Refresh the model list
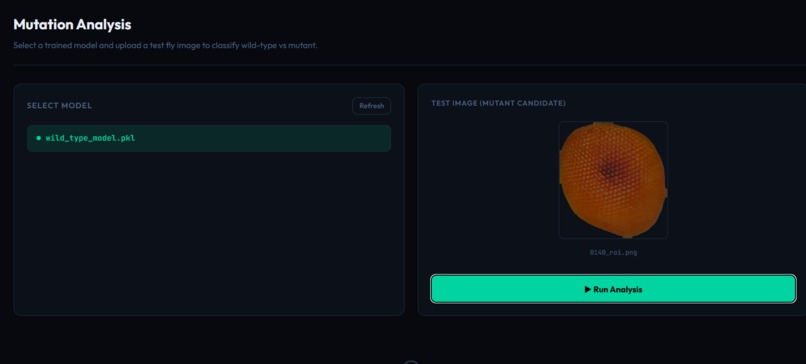The height and width of the screenshot is (364, 806). 372,106
